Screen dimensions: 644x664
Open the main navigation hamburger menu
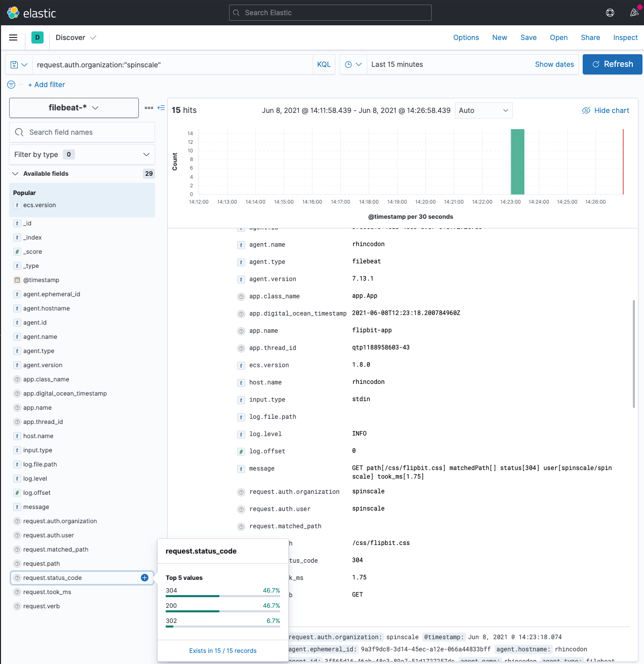[x=13, y=37]
